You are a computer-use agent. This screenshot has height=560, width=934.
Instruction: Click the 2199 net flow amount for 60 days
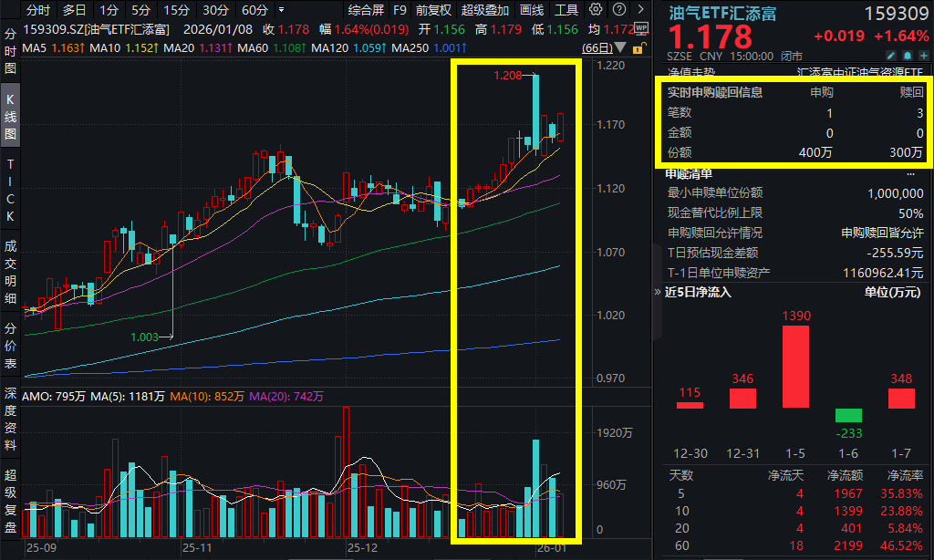coord(848,545)
